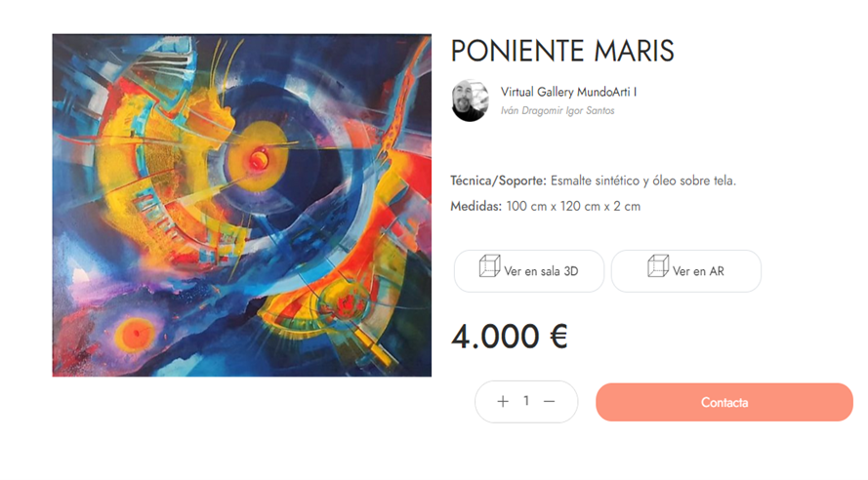Select the quantity value 1
The width and height of the screenshot is (868, 480).
526,401
